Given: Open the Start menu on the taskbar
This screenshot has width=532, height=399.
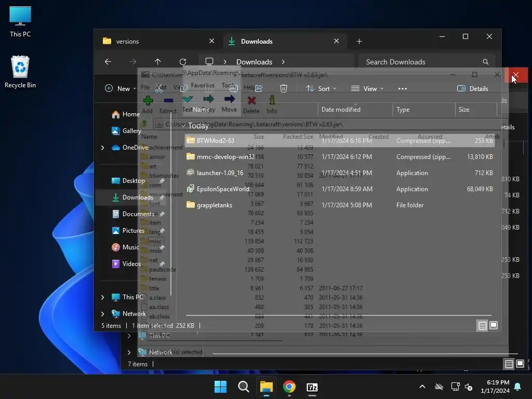Looking at the screenshot, I should 220,387.
